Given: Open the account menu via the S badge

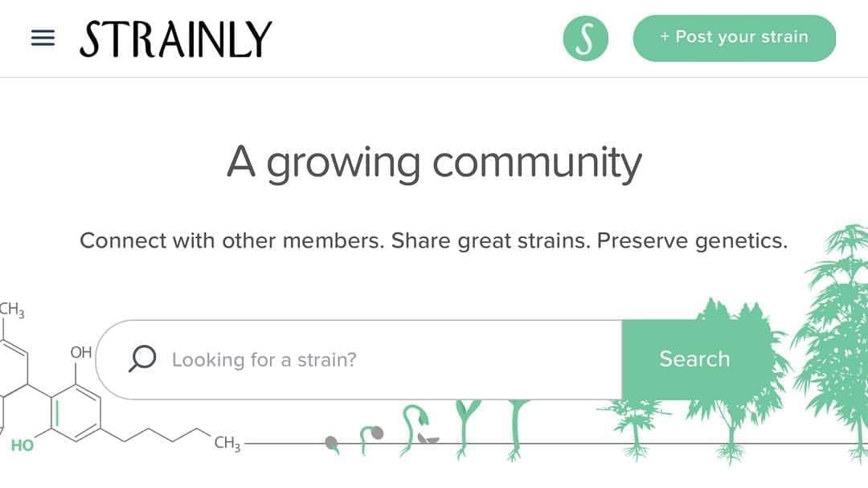Looking at the screenshot, I should coord(587,37).
